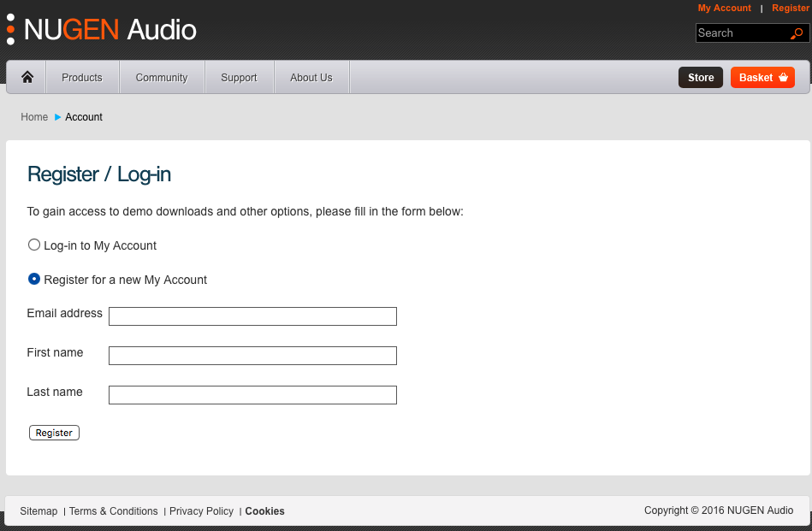
Task: Focus the Email address field
Action: coord(252,316)
